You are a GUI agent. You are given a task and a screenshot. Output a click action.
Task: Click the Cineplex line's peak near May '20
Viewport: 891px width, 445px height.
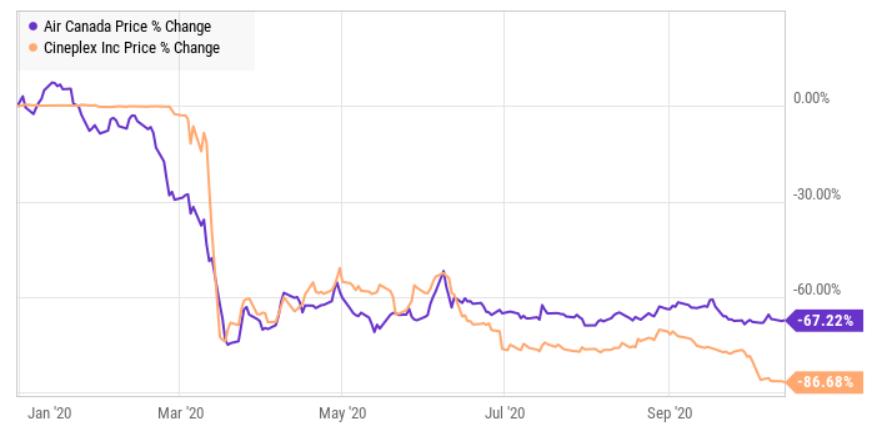coord(341,269)
